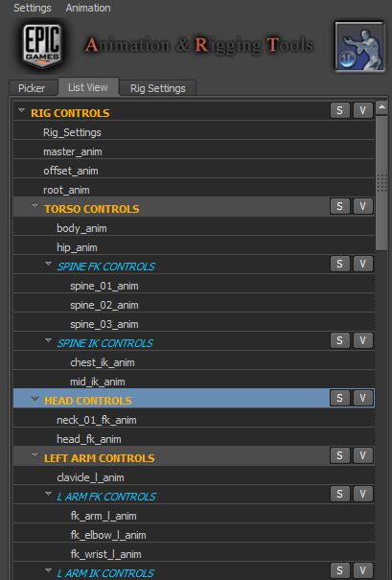Select the fk_elbow_l_anim control
The height and width of the screenshot is (580, 392).
[194, 535]
